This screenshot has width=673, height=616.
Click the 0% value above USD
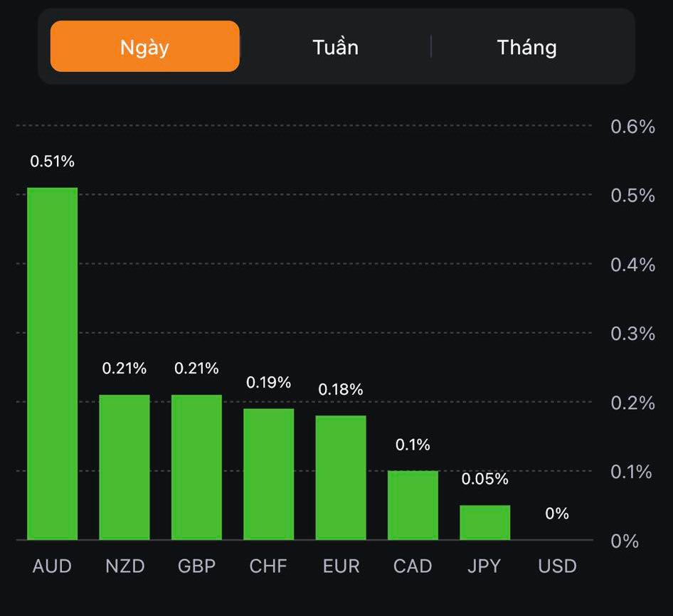[557, 513]
